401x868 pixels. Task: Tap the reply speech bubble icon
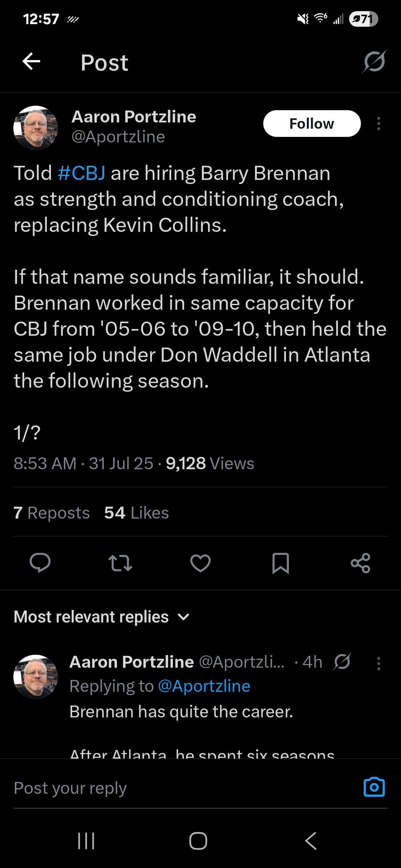click(40, 563)
